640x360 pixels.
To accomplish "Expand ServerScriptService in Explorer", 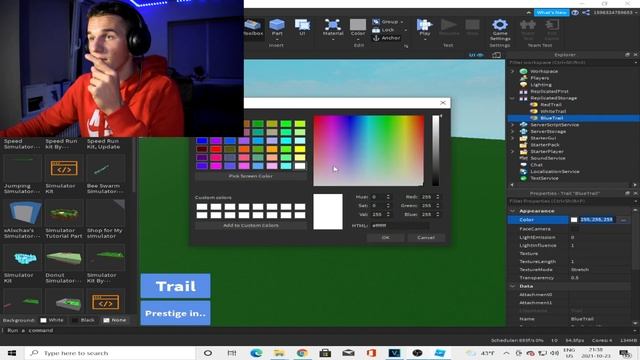I will pyautogui.click(x=513, y=125).
